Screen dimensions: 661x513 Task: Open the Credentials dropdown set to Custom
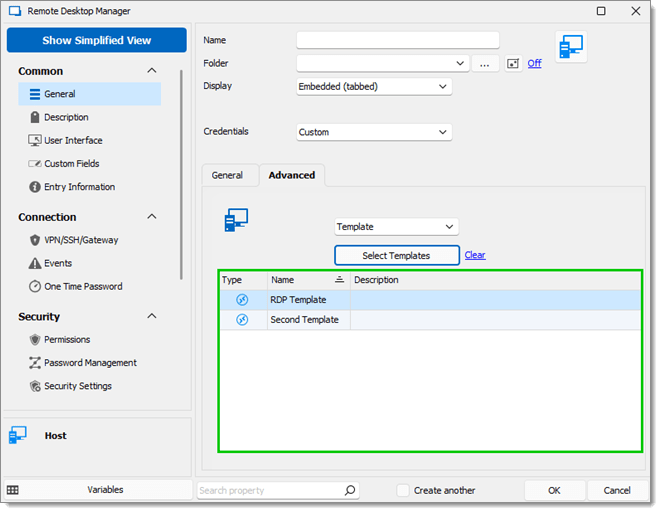[x=374, y=132]
